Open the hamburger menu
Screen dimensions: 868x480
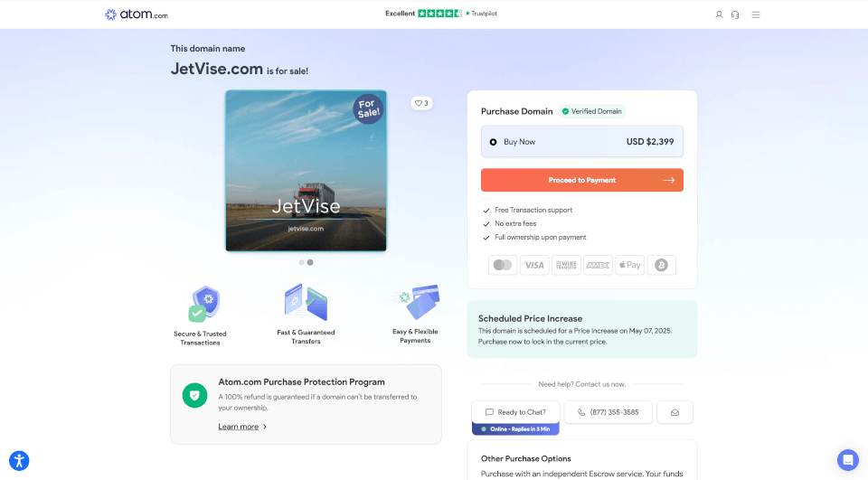click(x=756, y=15)
